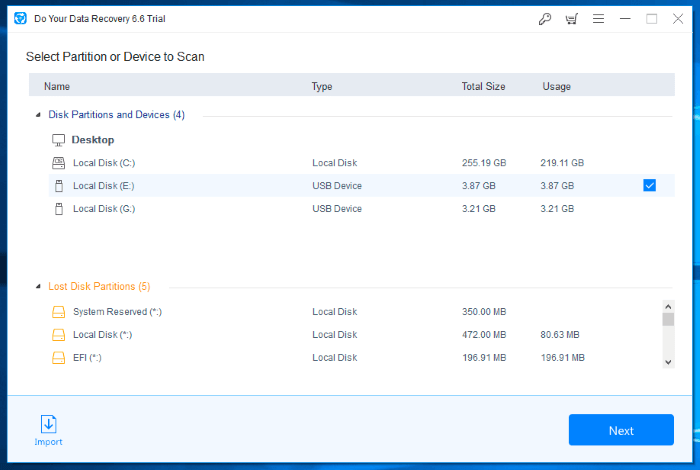Screen dimensions: 700x470
Task: Click the Name column header
Action: click(57, 86)
